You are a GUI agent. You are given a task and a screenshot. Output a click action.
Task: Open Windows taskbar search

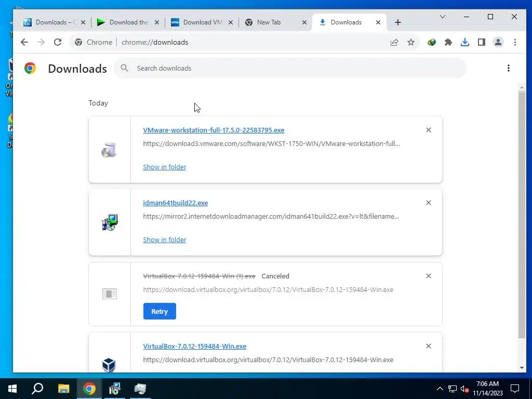37,389
